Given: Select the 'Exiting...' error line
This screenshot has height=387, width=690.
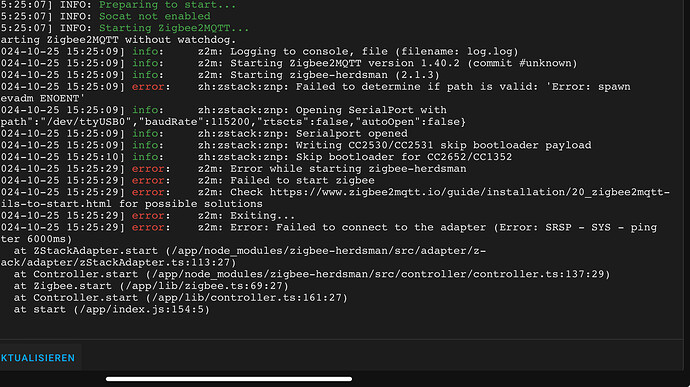Looking at the screenshot, I should click(x=148, y=216).
